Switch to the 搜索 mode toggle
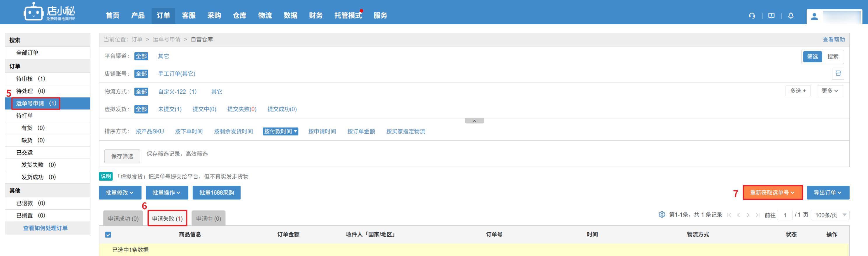 pos(833,57)
